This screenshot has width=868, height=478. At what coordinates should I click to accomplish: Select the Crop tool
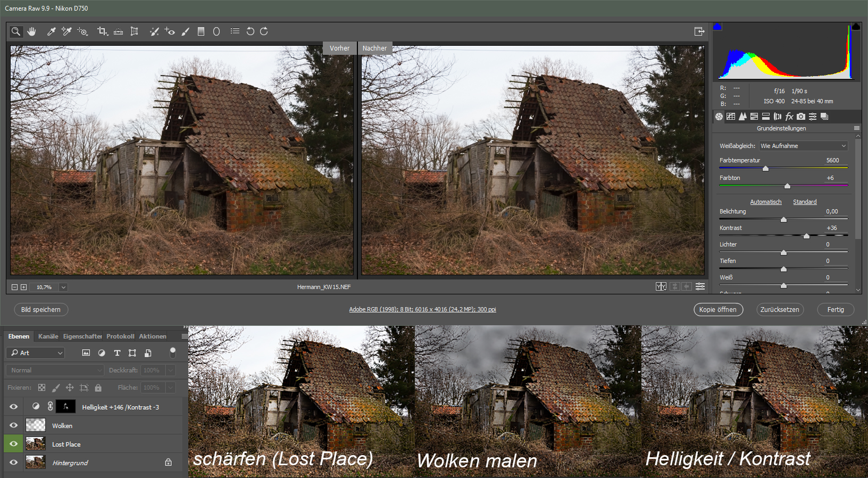[x=103, y=31]
